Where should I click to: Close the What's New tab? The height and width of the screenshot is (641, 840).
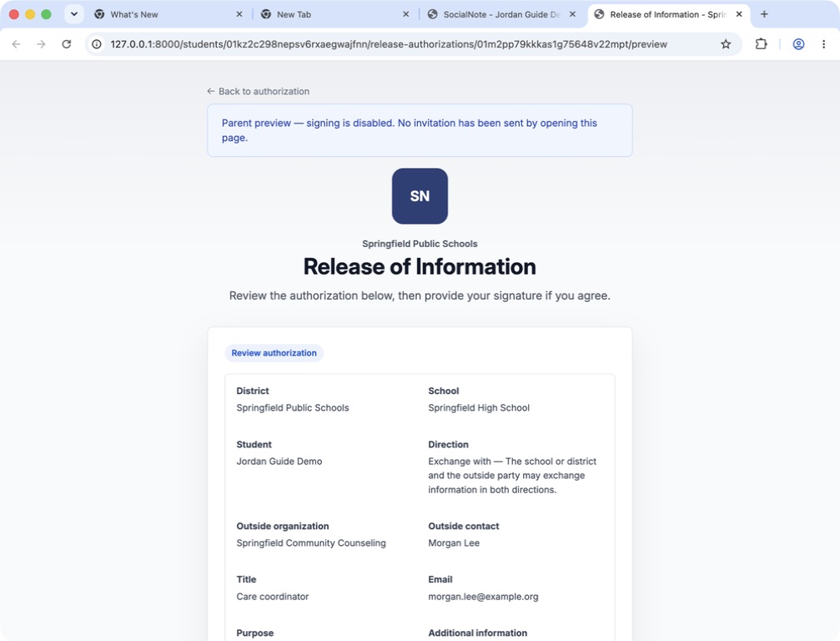click(239, 14)
